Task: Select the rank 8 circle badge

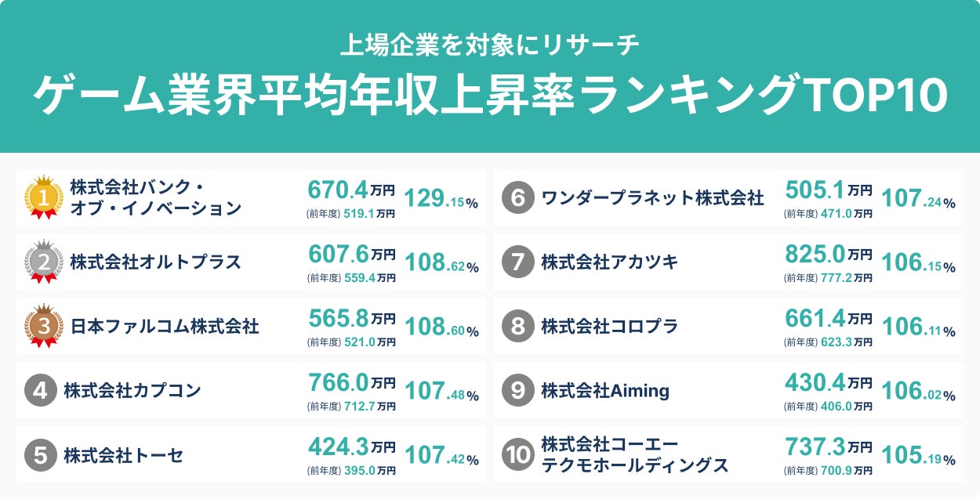Action: tap(517, 326)
